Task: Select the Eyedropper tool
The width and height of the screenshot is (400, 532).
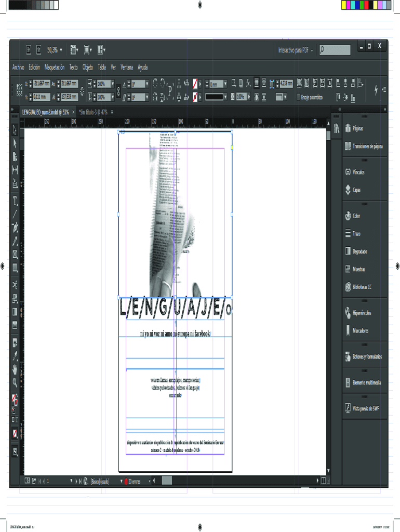Action: click(x=15, y=356)
